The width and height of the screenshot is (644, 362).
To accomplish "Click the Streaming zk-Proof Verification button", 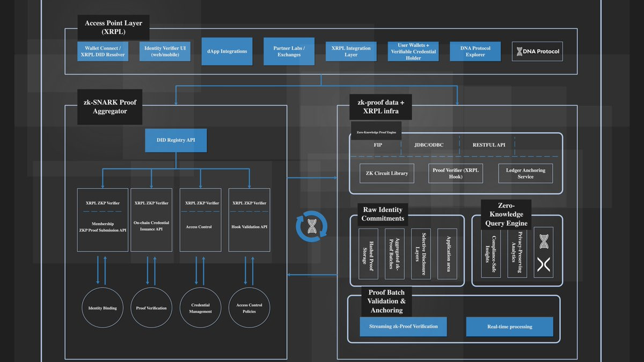I will tap(403, 326).
